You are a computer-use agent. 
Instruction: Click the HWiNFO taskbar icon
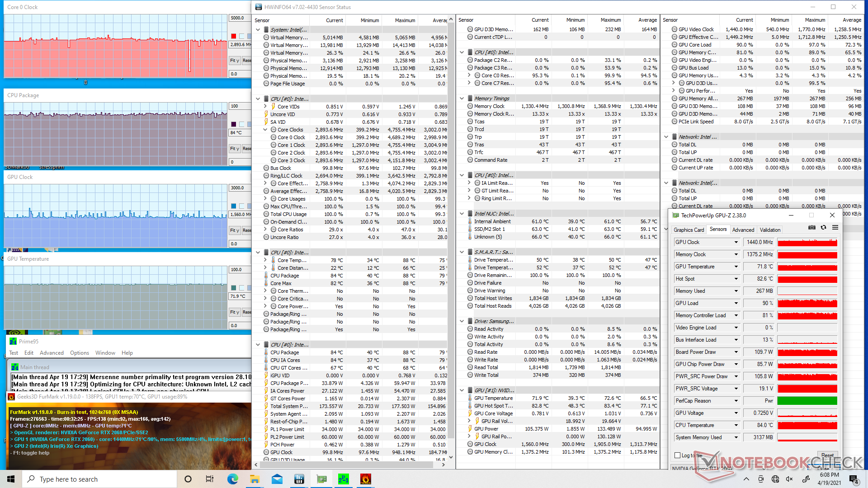click(299, 479)
